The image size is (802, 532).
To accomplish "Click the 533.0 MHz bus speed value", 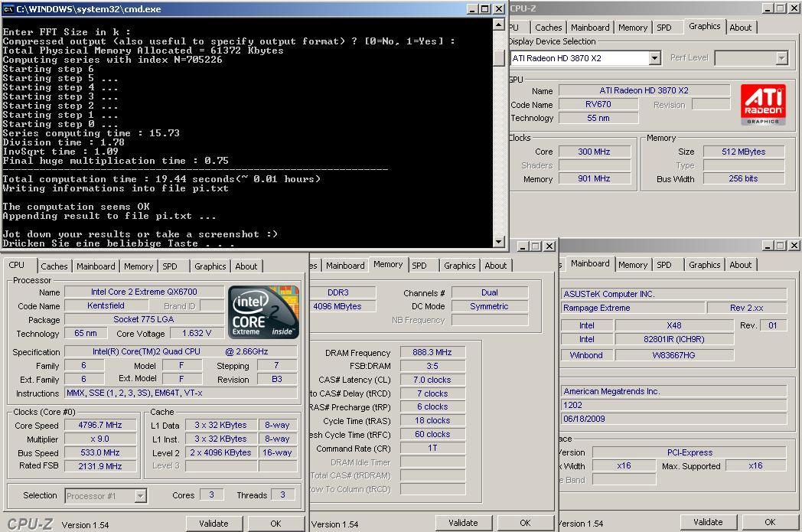I will tap(100, 452).
